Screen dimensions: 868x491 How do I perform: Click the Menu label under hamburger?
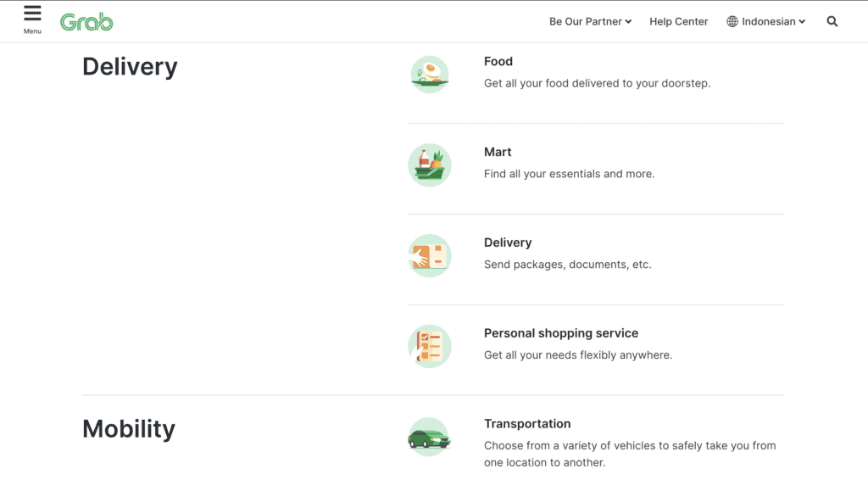[32, 31]
